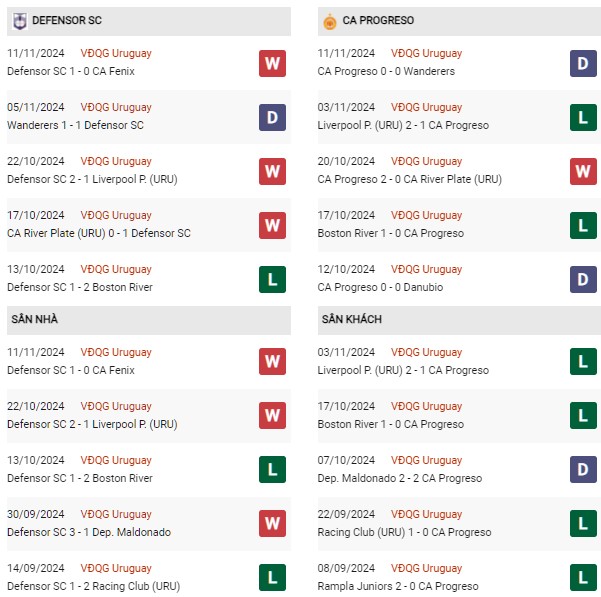Viewport: 601px width, 597px height.
Task: Click the D badge for Wanderers 1-1 Defensor SC
Action: tap(272, 118)
